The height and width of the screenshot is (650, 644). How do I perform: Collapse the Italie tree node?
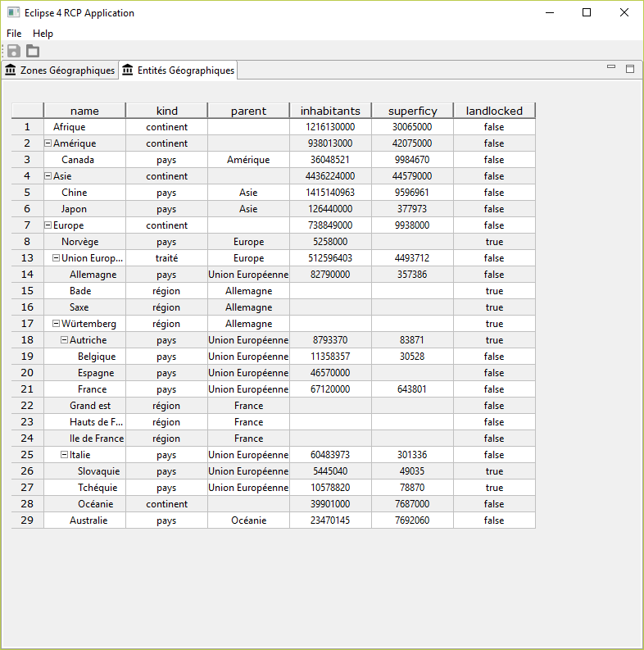click(x=64, y=455)
